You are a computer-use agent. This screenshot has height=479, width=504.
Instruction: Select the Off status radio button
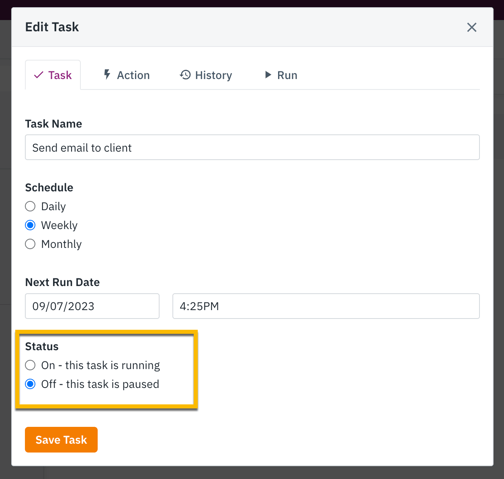(x=30, y=384)
